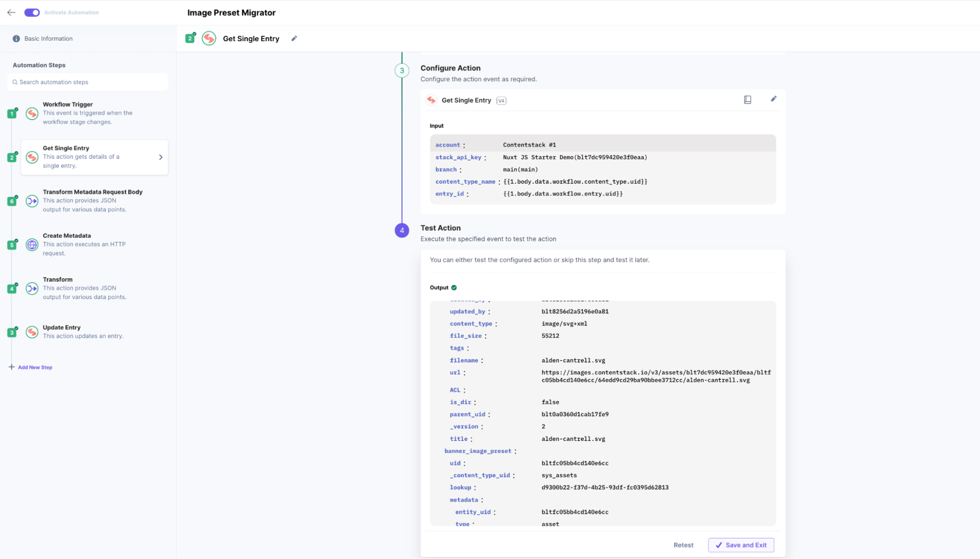Focus the Search automation steps field
Image resolution: width=980 pixels, height=559 pixels.
pos(88,82)
